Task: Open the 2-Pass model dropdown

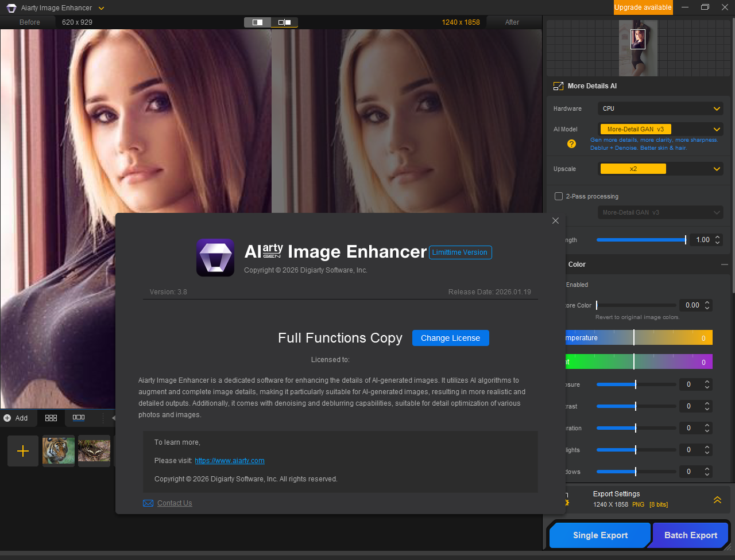Action: [x=660, y=212]
